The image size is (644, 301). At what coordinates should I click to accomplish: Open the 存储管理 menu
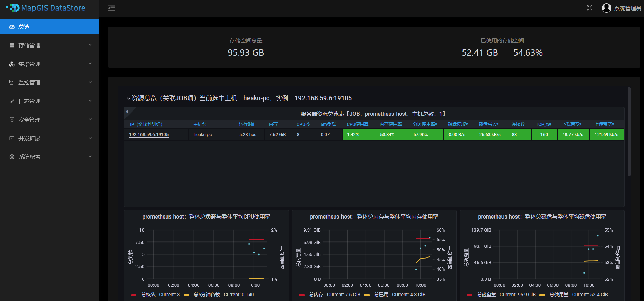(x=50, y=45)
